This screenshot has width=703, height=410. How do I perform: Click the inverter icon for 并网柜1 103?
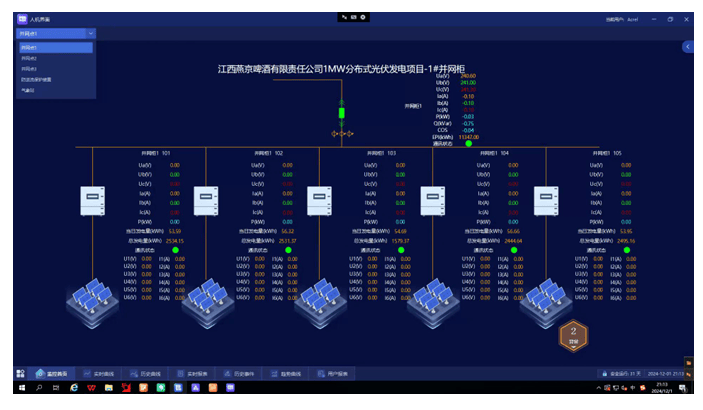pyautogui.click(x=319, y=201)
